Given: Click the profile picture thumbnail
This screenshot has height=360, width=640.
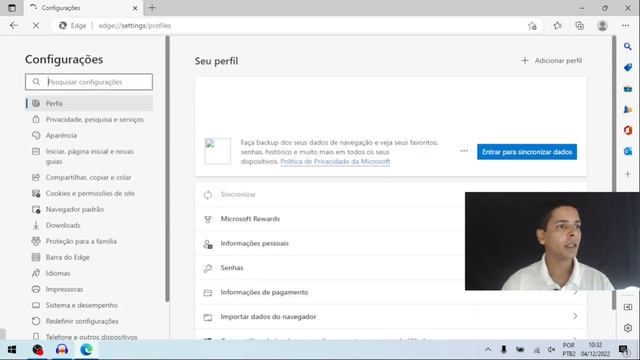Looking at the screenshot, I should coord(218,151).
